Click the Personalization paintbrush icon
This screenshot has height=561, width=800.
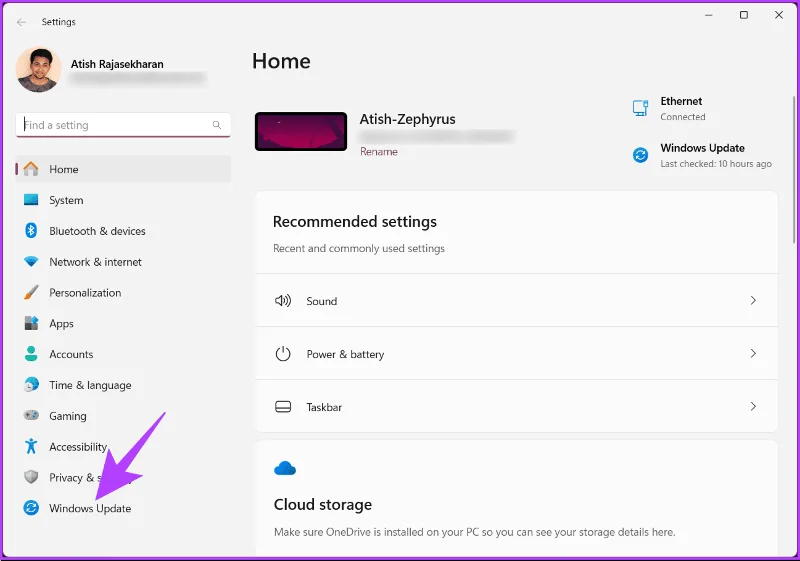pos(31,292)
